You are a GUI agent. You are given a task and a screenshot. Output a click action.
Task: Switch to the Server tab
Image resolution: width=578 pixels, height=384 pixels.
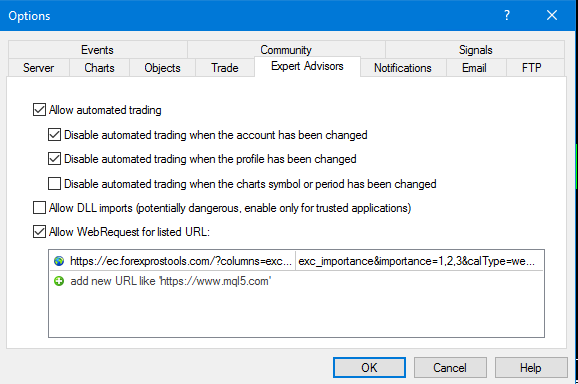pyautogui.click(x=39, y=68)
